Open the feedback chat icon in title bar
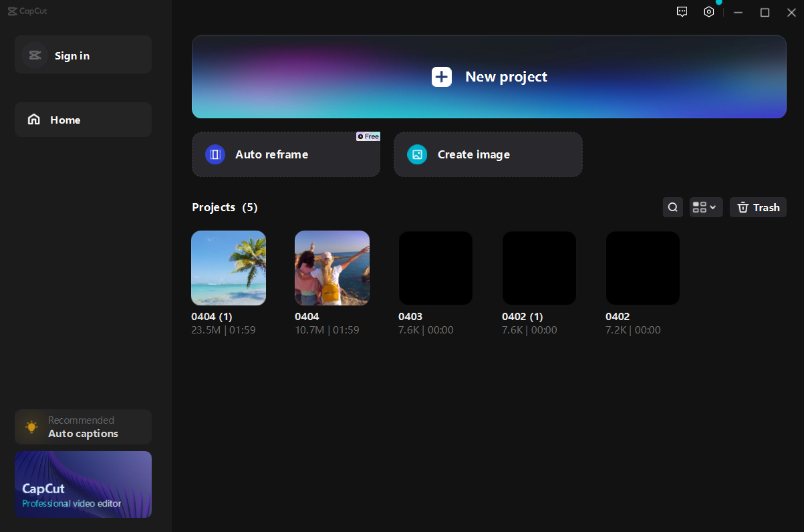 [x=682, y=12]
